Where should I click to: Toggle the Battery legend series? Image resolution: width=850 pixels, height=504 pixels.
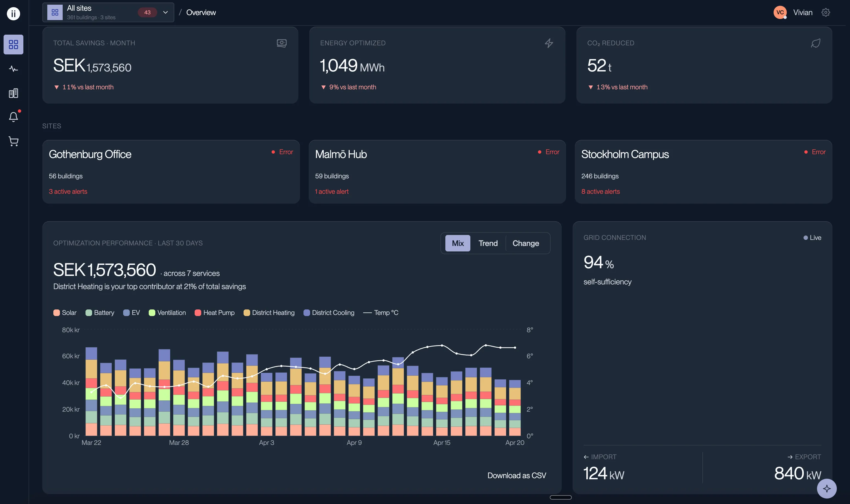pyautogui.click(x=100, y=313)
